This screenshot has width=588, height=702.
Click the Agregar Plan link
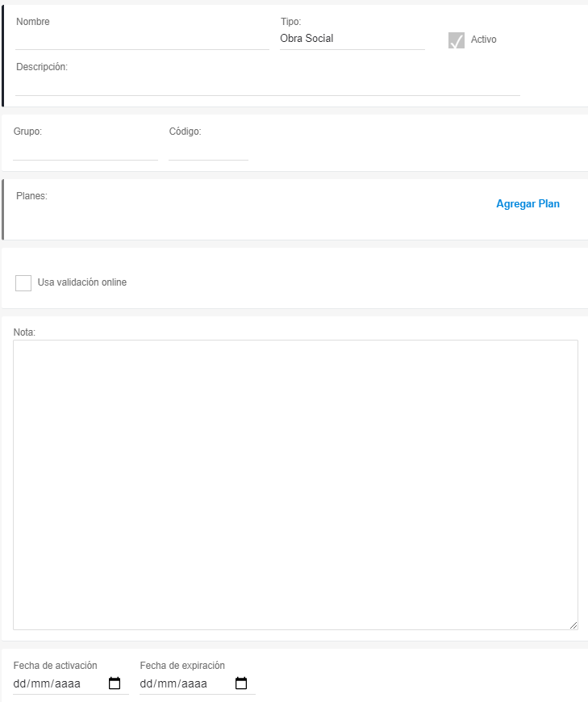click(x=528, y=204)
